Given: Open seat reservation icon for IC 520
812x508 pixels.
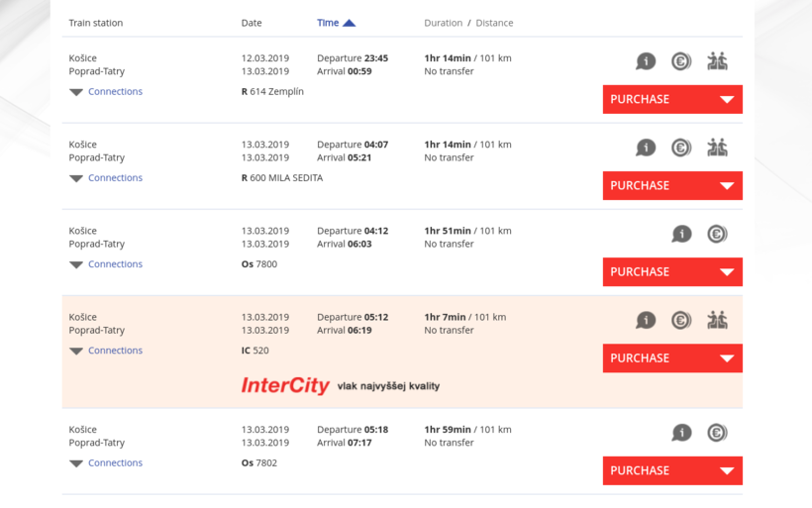Looking at the screenshot, I should 717,321.
